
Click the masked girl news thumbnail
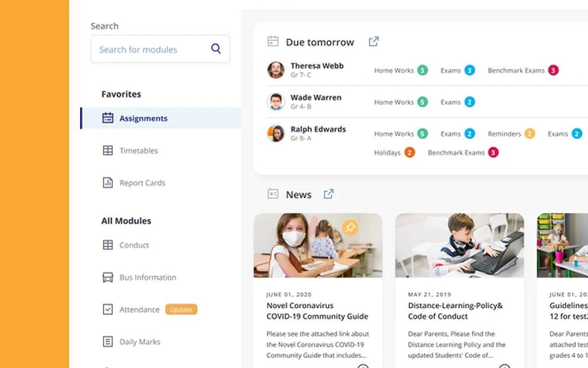(x=318, y=245)
